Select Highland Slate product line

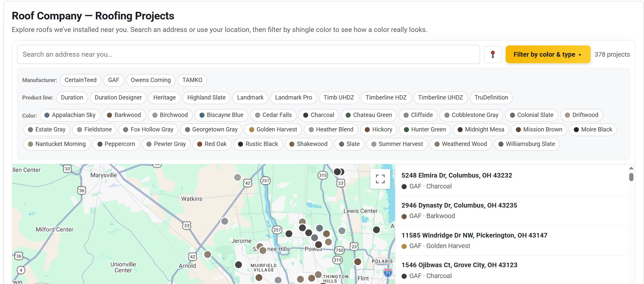[x=206, y=98]
